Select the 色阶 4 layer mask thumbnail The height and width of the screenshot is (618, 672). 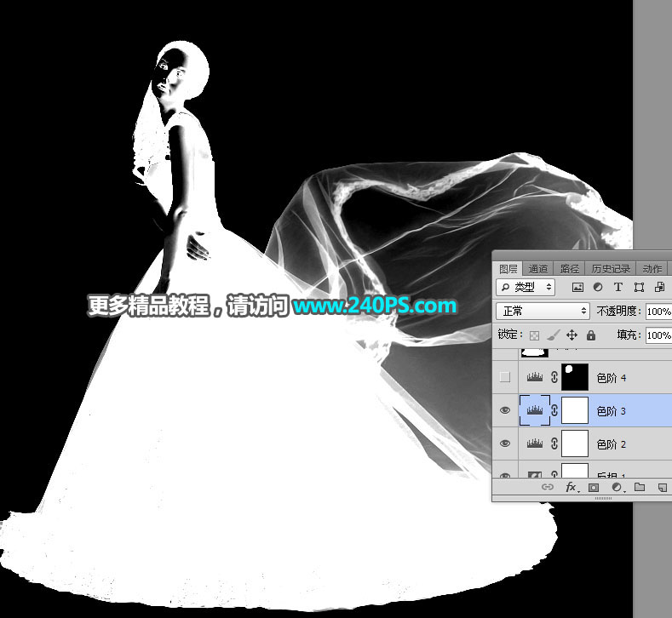(x=575, y=377)
